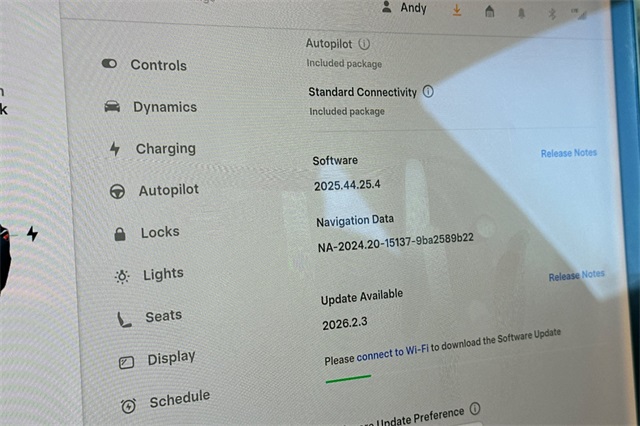Tap the Dynamics car icon
This screenshot has width=640, height=426.
click(112, 107)
